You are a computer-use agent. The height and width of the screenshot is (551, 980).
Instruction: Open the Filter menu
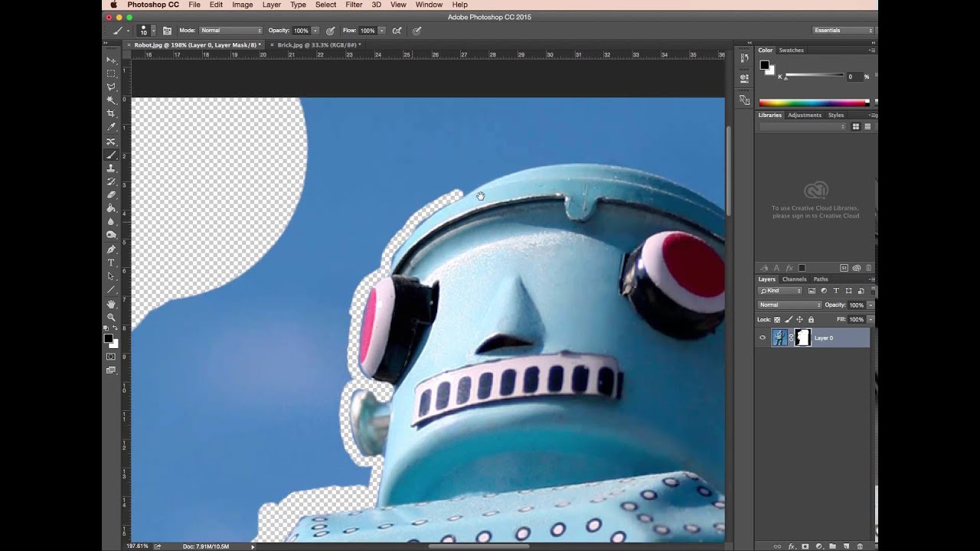pyautogui.click(x=354, y=5)
